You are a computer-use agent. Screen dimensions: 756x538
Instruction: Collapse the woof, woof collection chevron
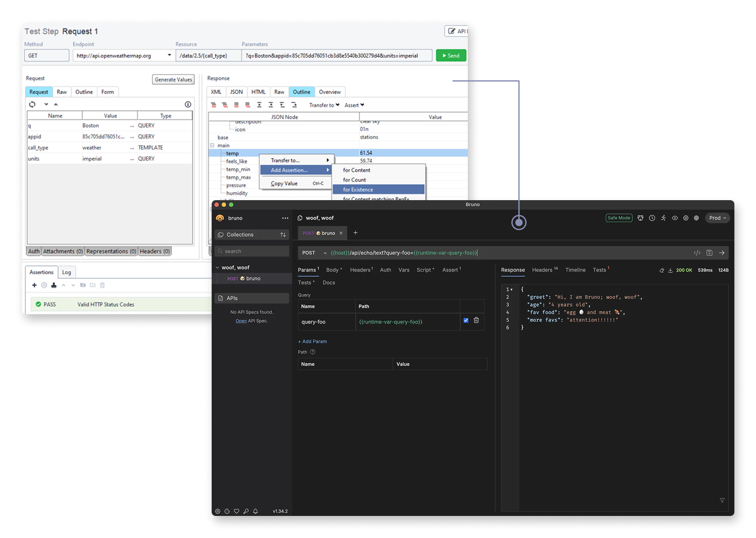coord(217,267)
